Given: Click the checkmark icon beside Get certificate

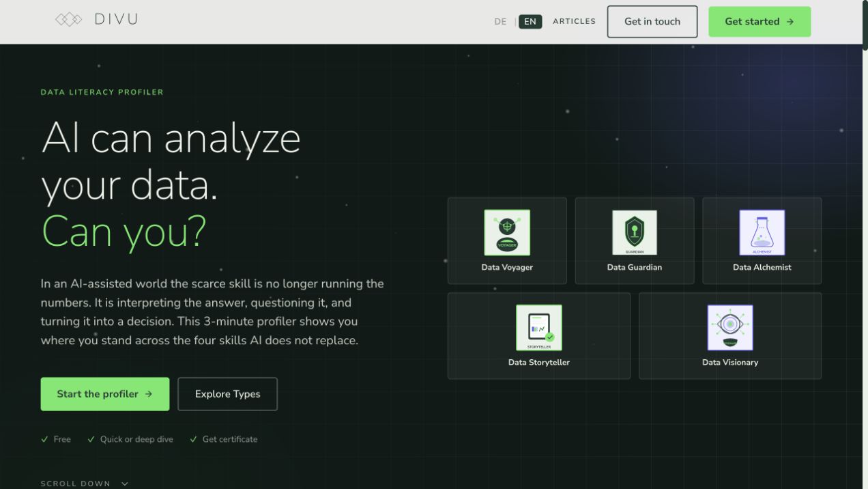Looking at the screenshot, I should [193, 439].
